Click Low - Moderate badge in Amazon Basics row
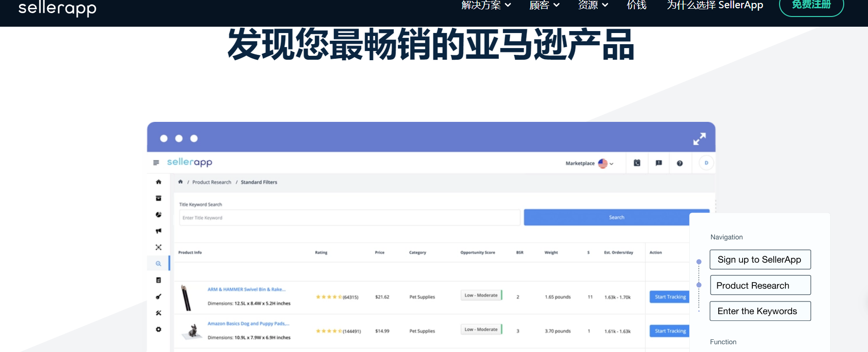Image resolution: width=868 pixels, height=352 pixels. point(481,329)
